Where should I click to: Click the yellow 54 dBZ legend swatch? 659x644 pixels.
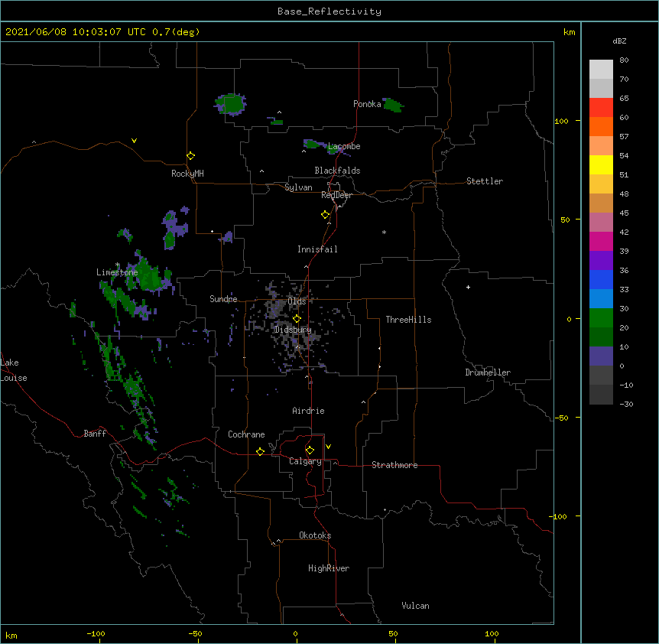click(601, 164)
